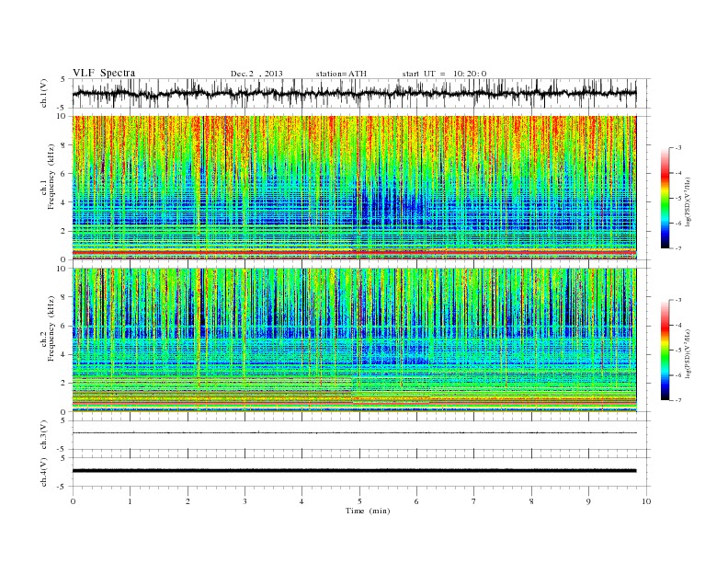Click the time axis tick label "7"
728x563 pixels.
474,501
